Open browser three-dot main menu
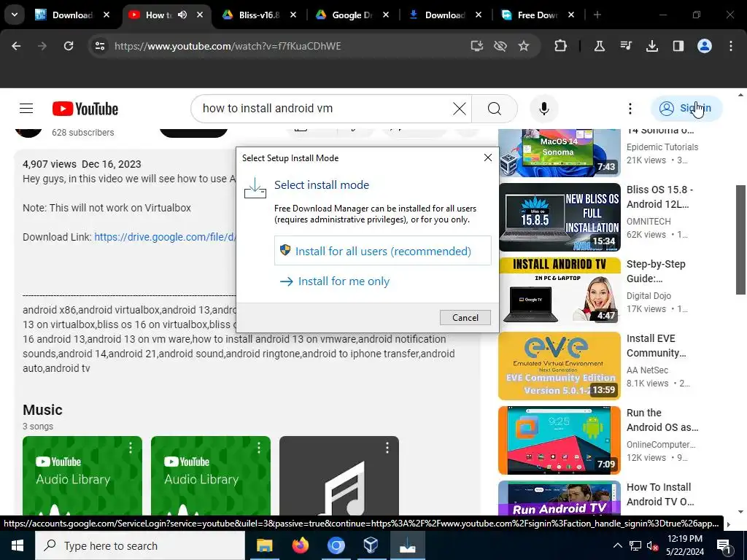 730,46
